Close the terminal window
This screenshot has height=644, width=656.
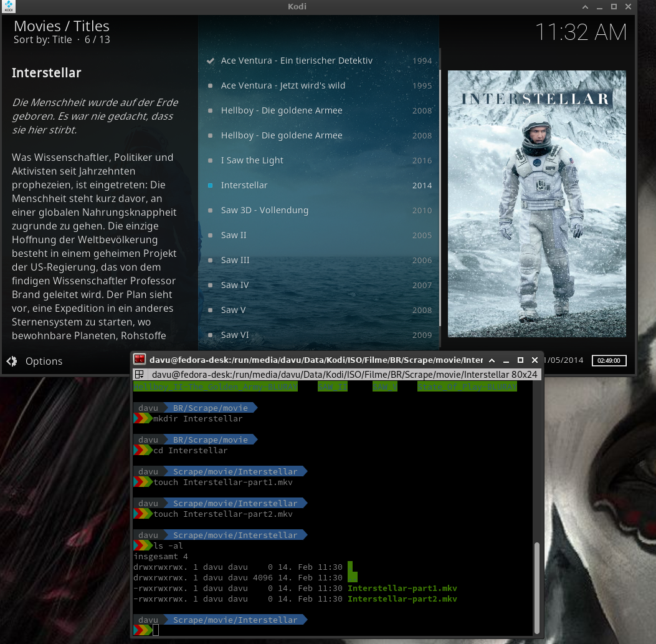(x=535, y=360)
